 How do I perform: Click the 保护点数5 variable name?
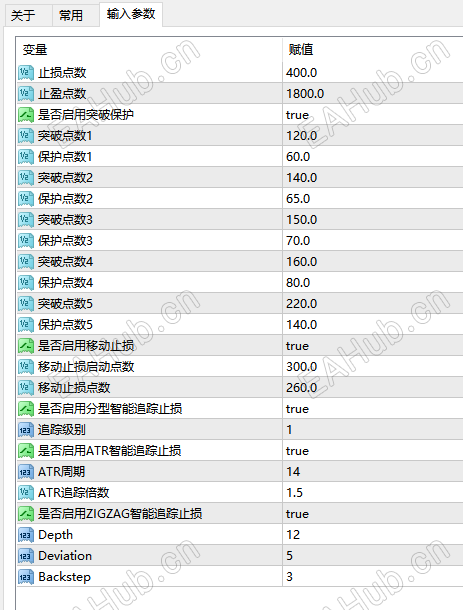tap(65, 325)
